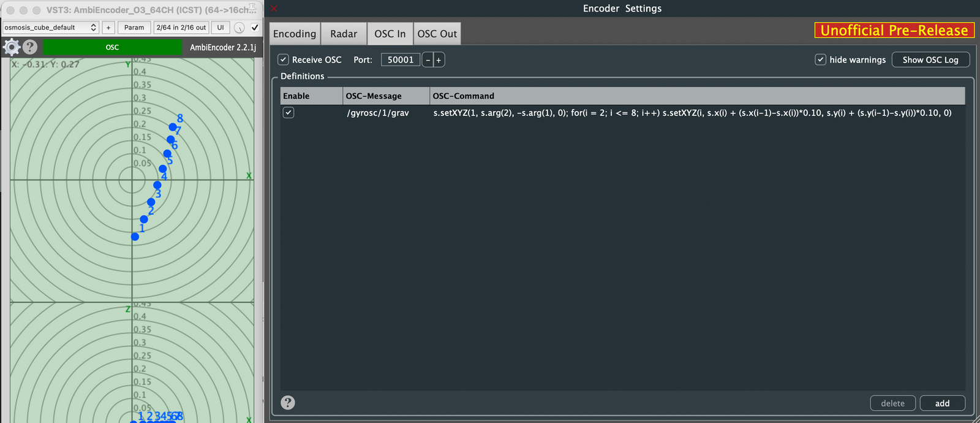980x423 pixels.
Task: Select source point 8 on the radar
Action: click(173, 127)
